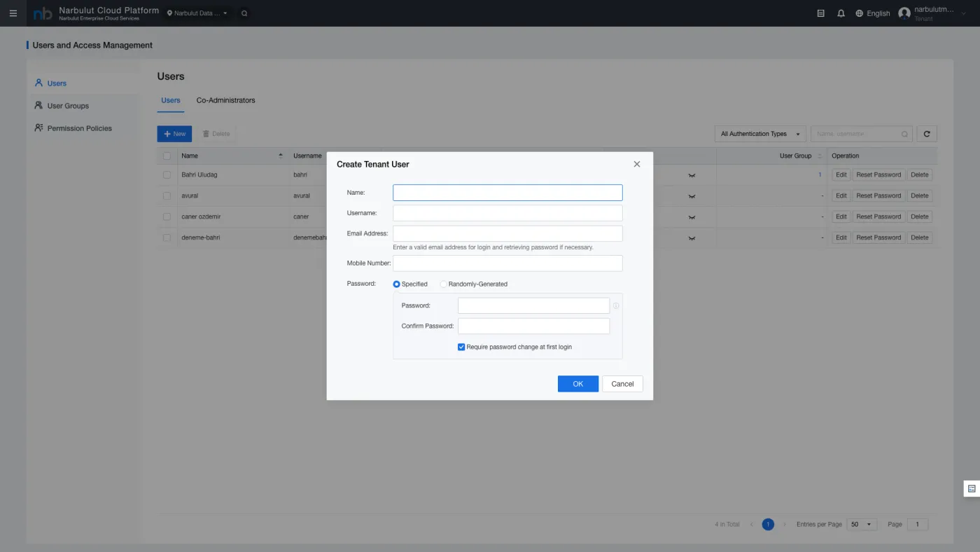Image resolution: width=980 pixels, height=552 pixels.
Task: Open the Entries per Page dropdown
Action: point(862,524)
